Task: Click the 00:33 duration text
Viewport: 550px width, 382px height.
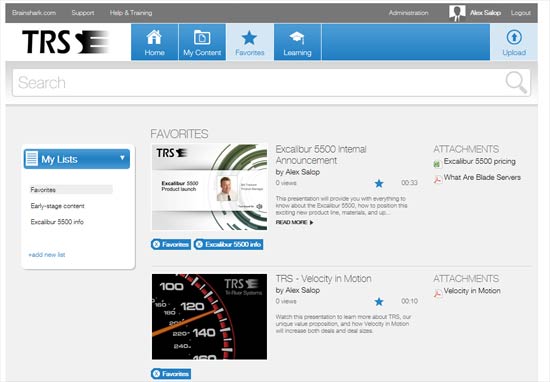Action: (409, 183)
